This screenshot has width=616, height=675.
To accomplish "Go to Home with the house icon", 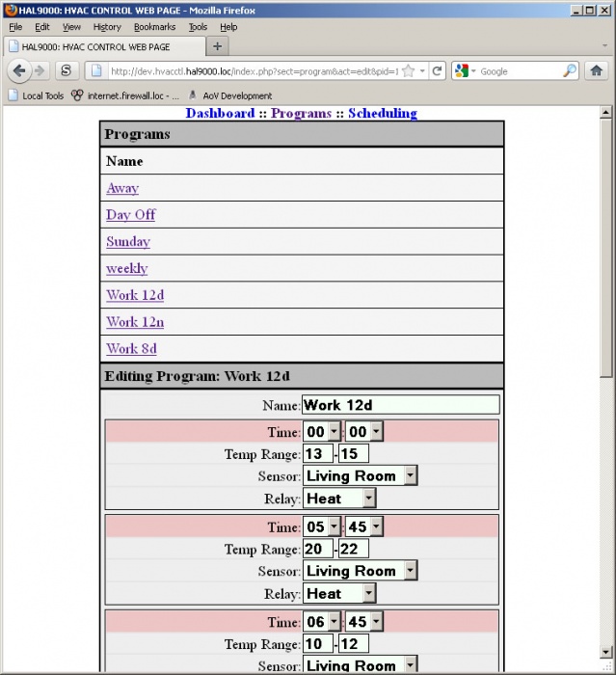I will [596, 70].
